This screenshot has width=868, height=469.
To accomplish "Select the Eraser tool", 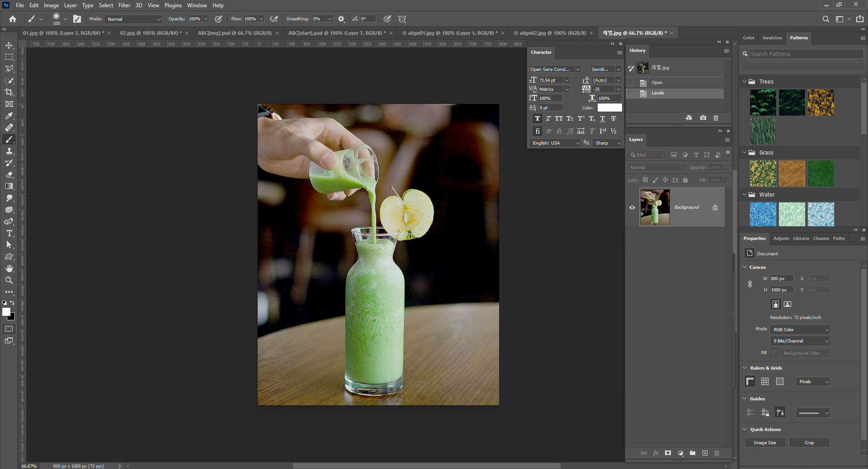I will click(x=9, y=174).
